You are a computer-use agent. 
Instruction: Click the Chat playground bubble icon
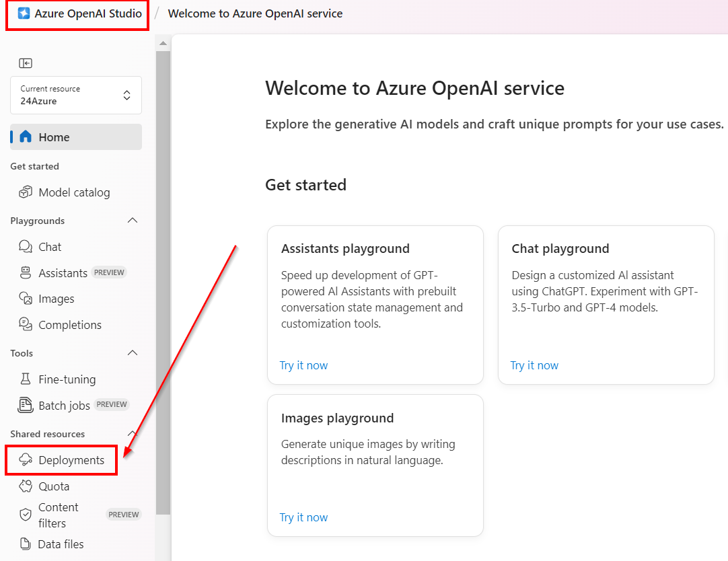pyautogui.click(x=26, y=247)
